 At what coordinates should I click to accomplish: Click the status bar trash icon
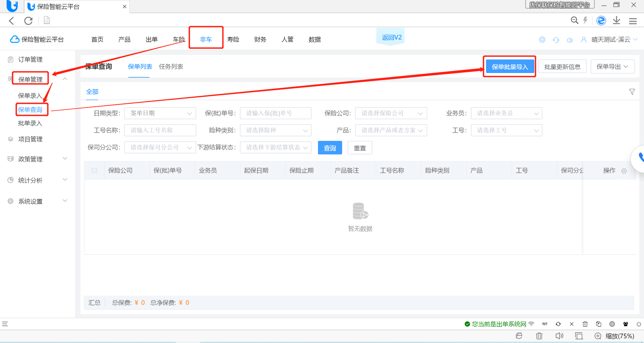pyautogui.click(x=585, y=324)
